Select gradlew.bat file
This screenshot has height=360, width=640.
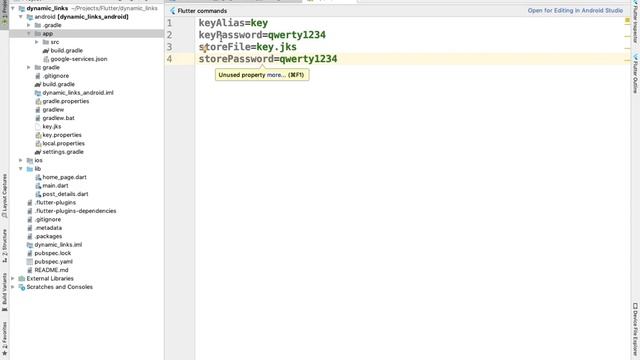tap(58, 118)
